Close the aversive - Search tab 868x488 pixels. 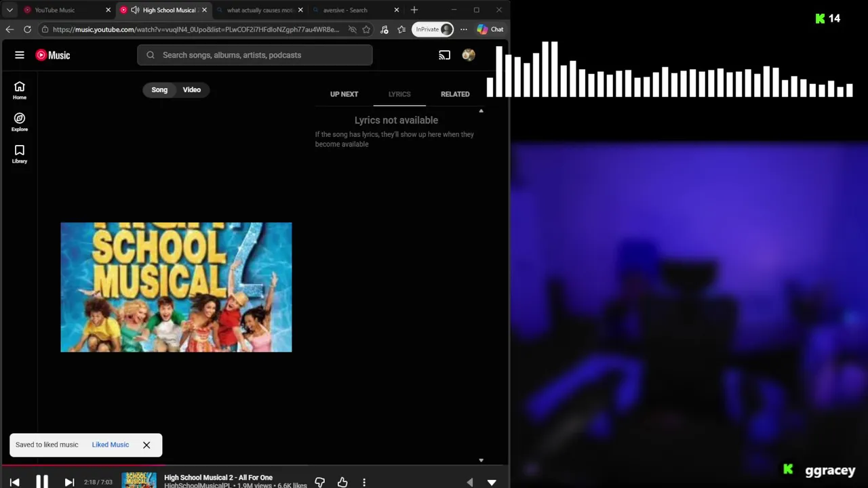397,10
